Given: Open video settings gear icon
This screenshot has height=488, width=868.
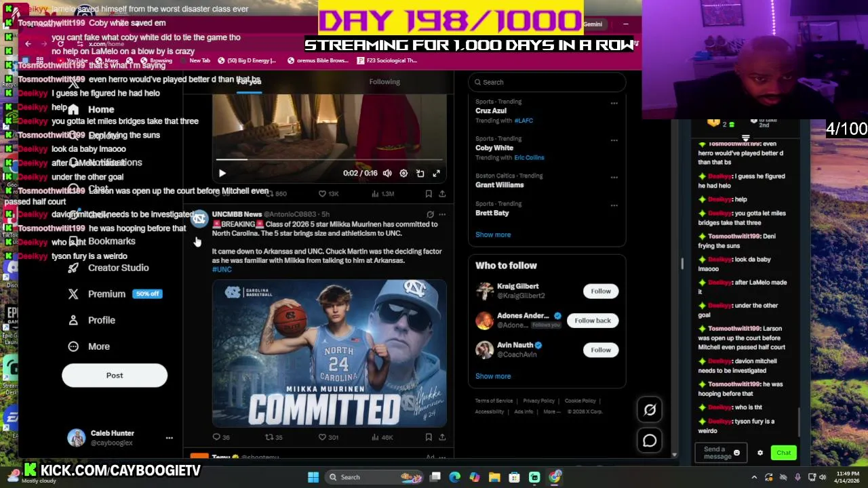Looking at the screenshot, I should [403, 174].
